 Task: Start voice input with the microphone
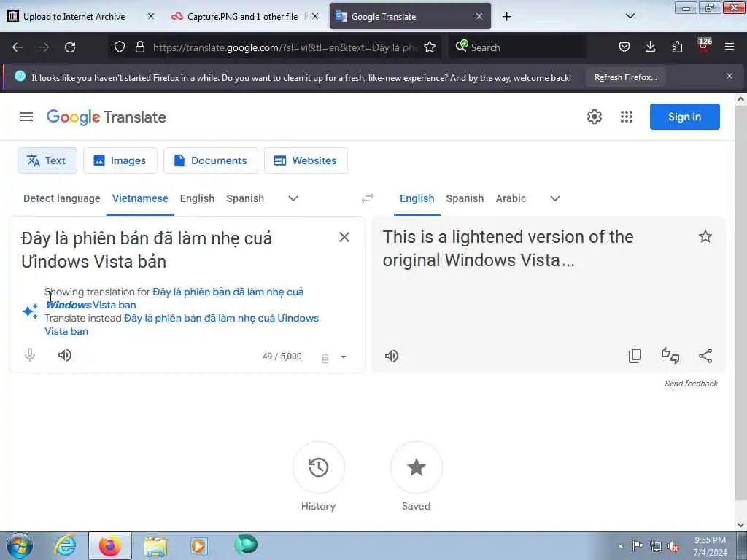tap(29, 355)
